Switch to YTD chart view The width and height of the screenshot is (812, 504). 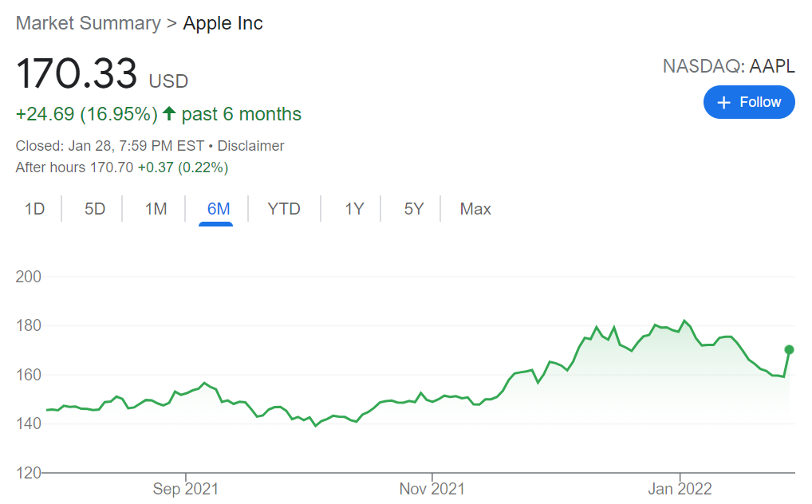(x=284, y=209)
